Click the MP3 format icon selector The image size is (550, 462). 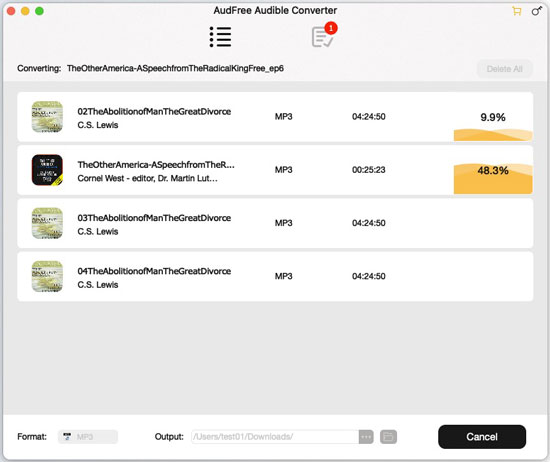88,437
